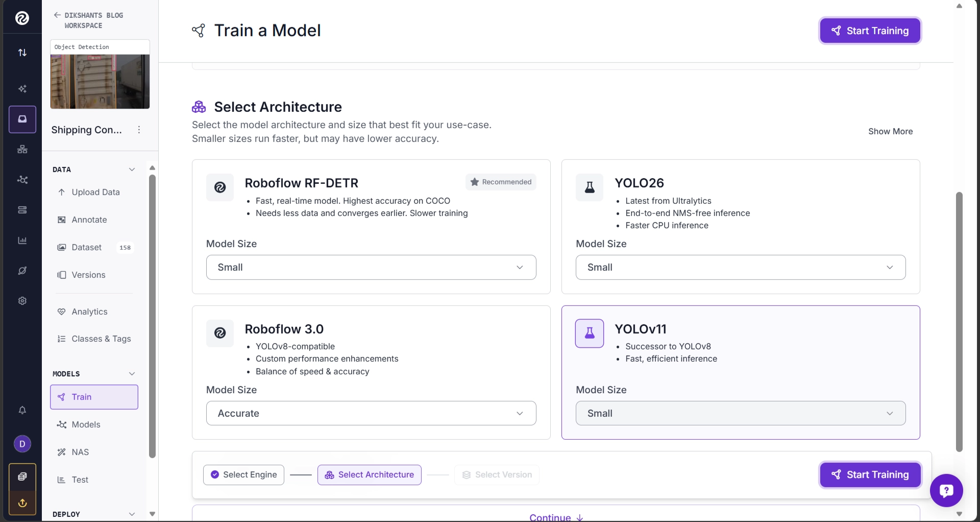Screen dimensions: 980x522
Task: Open the Roboflow RF-DETR Model Size dropdown
Action: [x=371, y=267]
